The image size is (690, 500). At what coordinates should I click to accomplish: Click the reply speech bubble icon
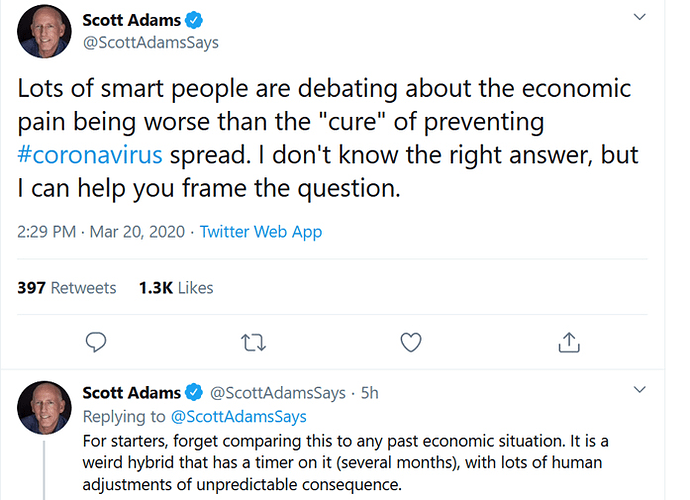(95, 342)
